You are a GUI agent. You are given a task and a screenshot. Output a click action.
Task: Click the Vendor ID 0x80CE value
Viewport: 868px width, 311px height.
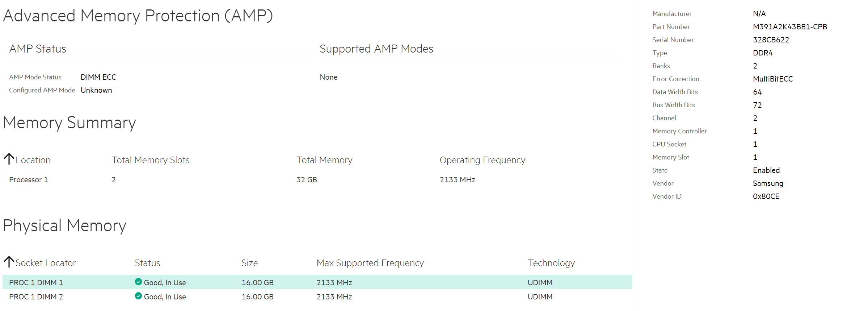[766, 196]
